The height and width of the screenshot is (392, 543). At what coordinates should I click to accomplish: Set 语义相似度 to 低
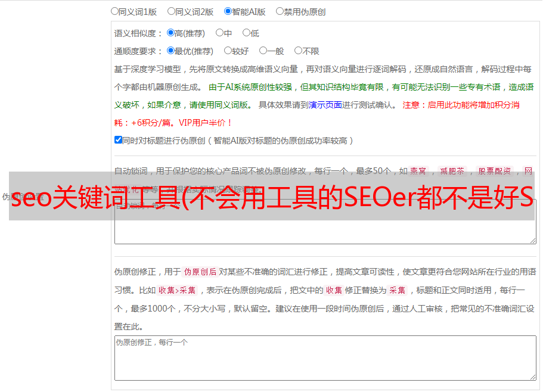coord(246,33)
